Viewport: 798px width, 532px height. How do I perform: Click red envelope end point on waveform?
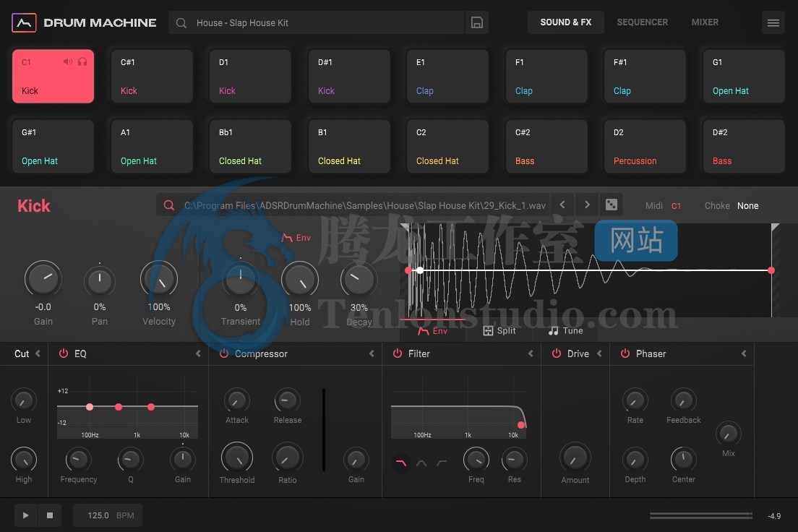tap(771, 270)
